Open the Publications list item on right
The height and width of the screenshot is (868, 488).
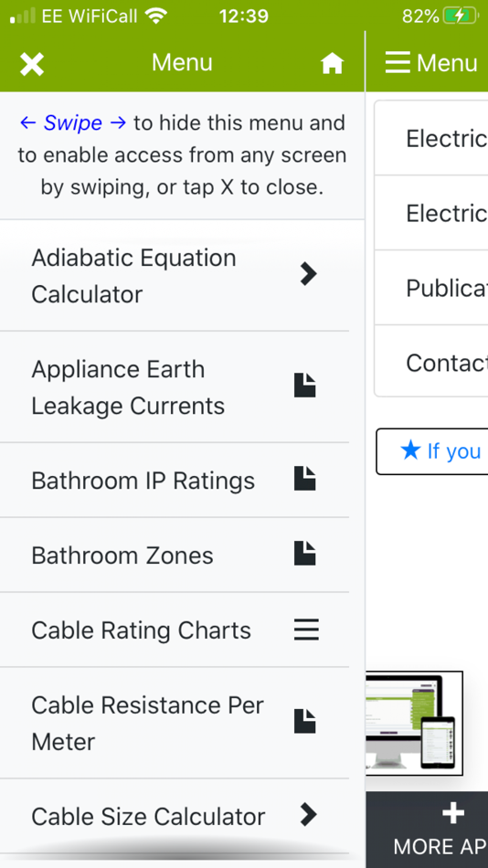click(431, 288)
